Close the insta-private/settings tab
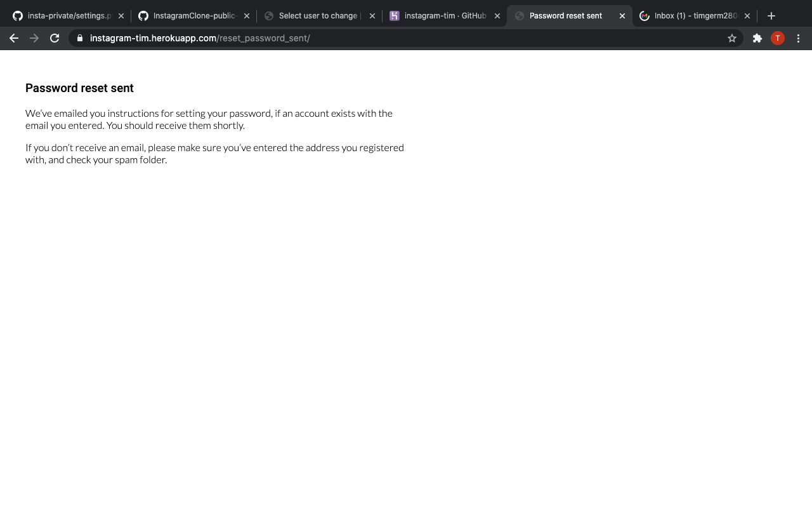The width and height of the screenshot is (812, 508). [121, 16]
